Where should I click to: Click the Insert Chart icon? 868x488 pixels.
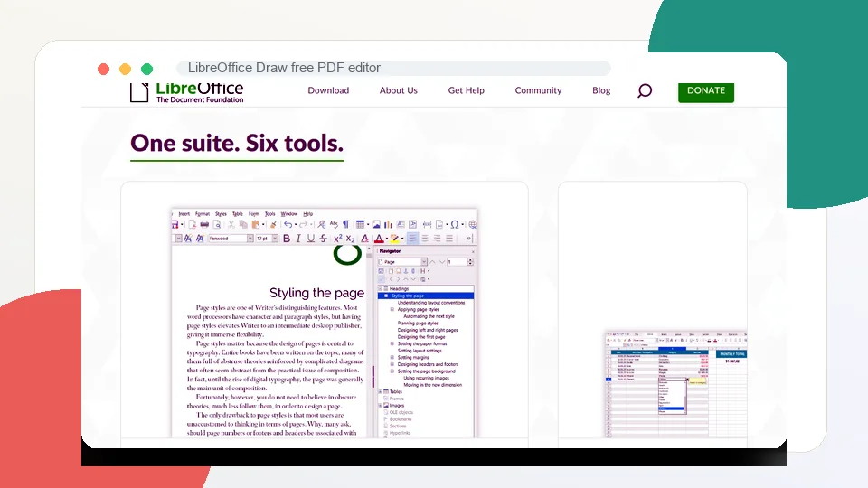pos(388,224)
